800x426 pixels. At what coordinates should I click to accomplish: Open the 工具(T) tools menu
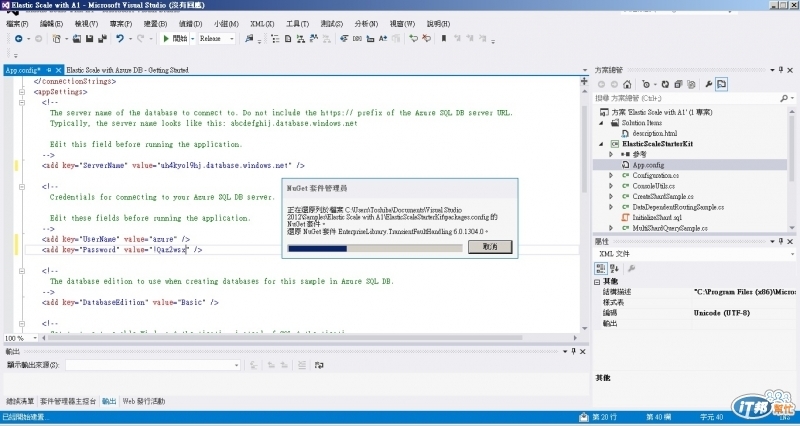click(297, 24)
